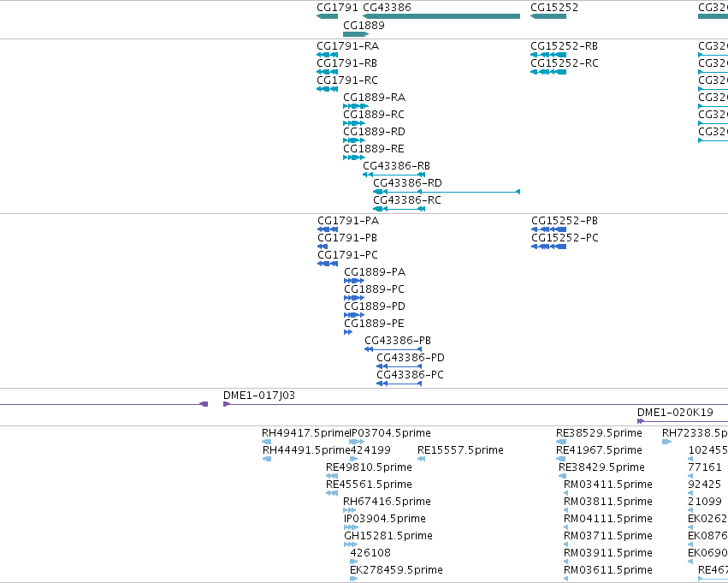Select transcript CG1791-RA

[x=348, y=46]
